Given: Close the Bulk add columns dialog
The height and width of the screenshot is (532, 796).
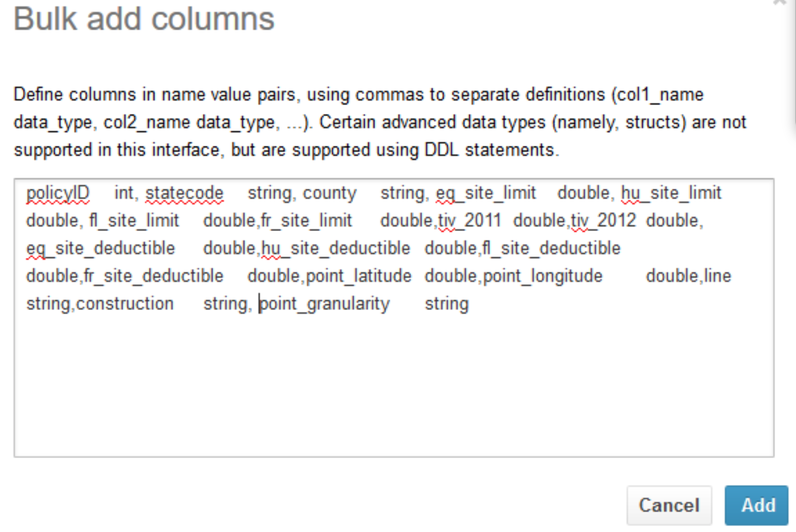Looking at the screenshot, I should 780,3.
